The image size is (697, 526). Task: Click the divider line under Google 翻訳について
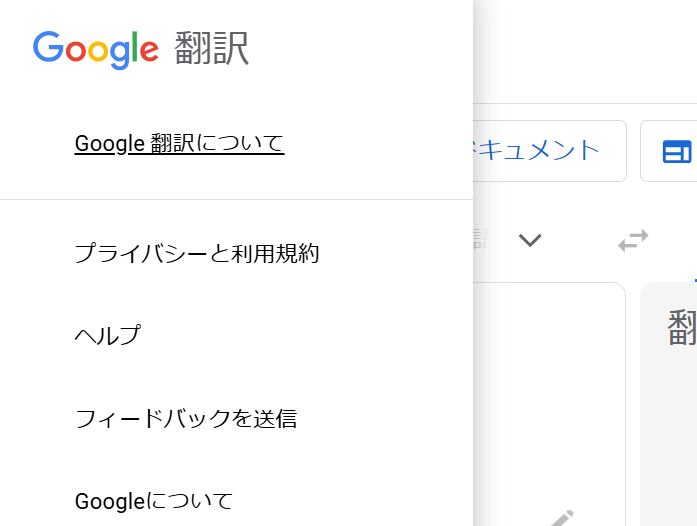point(236,200)
